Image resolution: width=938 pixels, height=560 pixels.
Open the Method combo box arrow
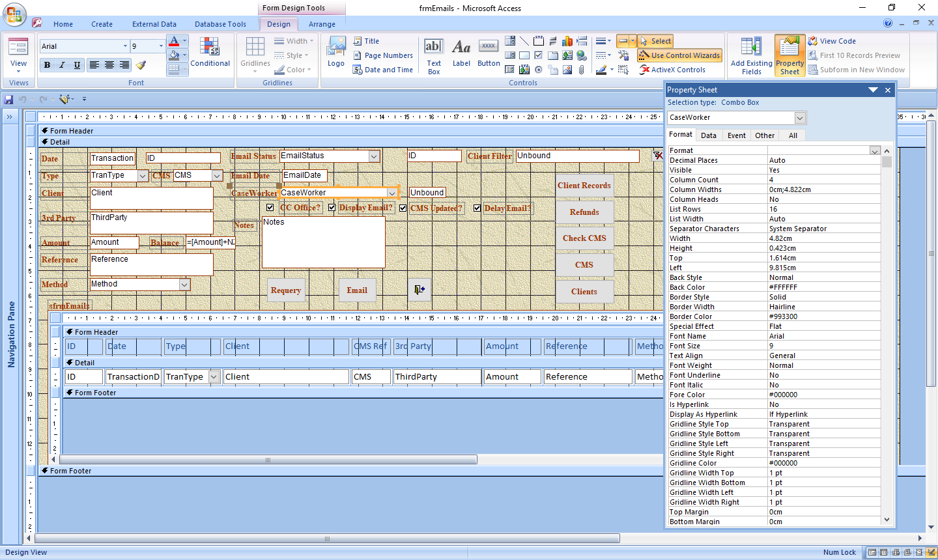(x=184, y=285)
